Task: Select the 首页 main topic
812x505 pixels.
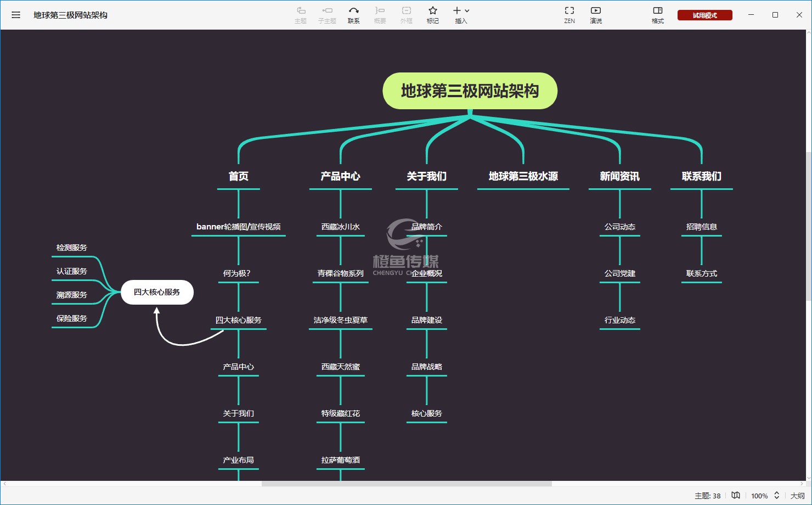Action: pos(239,176)
